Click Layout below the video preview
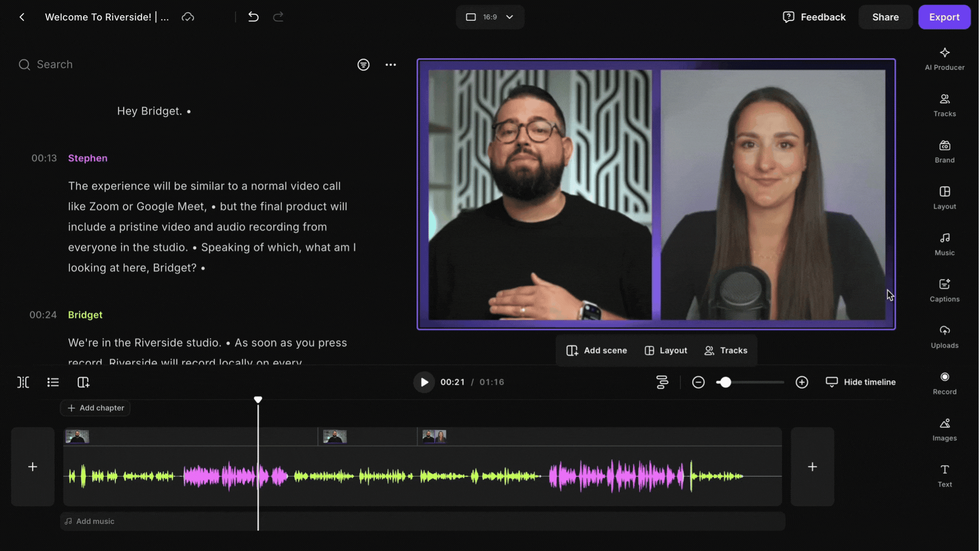 [x=666, y=350]
